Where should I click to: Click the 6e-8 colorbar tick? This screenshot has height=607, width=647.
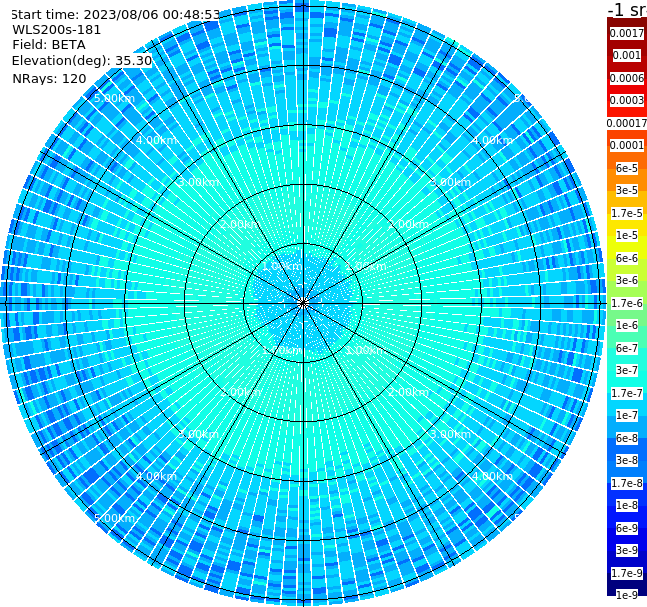pyautogui.click(x=627, y=438)
